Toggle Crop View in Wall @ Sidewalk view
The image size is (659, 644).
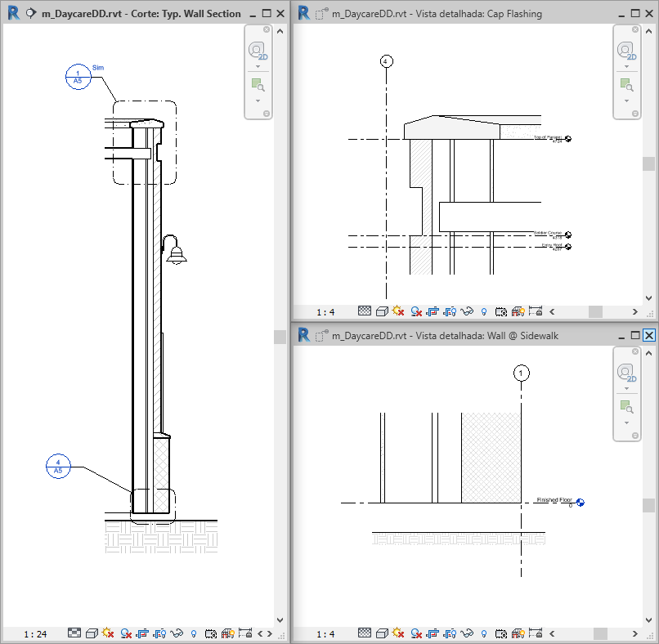point(433,633)
